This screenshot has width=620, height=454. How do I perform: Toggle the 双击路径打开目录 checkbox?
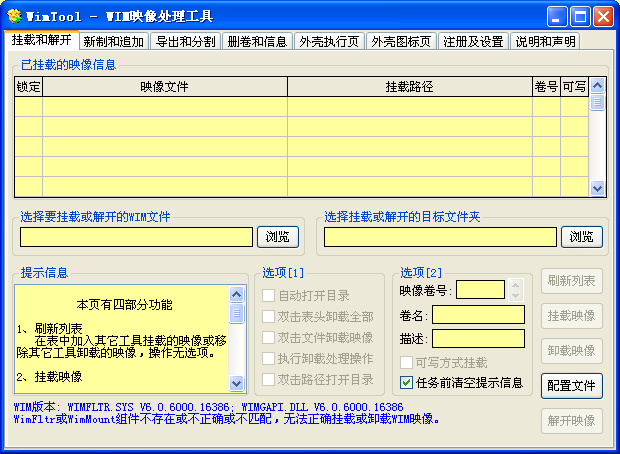pyautogui.click(x=268, y=379)
